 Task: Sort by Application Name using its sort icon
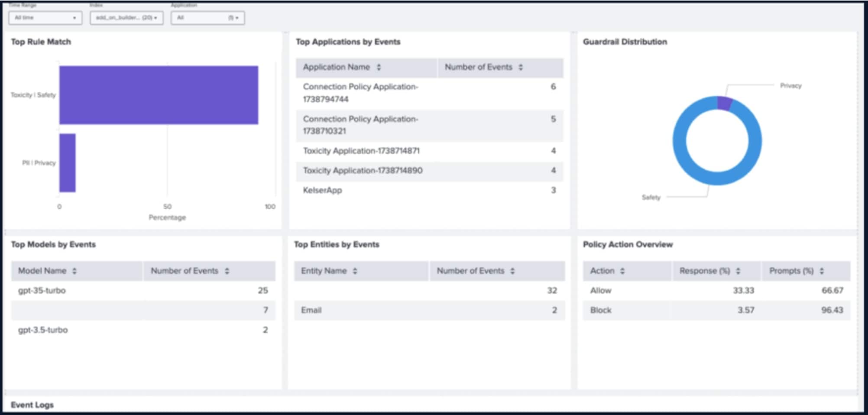[x=379, y=67]
